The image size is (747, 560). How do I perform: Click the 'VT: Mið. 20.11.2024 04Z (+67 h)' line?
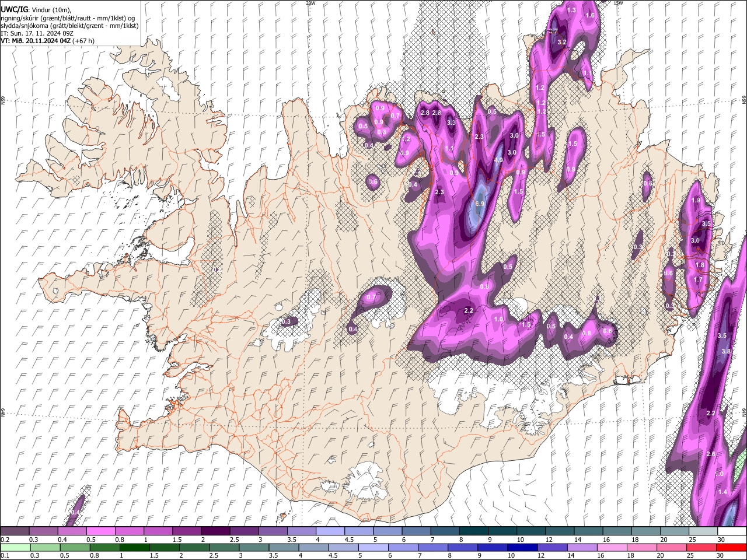pos(48,41)
